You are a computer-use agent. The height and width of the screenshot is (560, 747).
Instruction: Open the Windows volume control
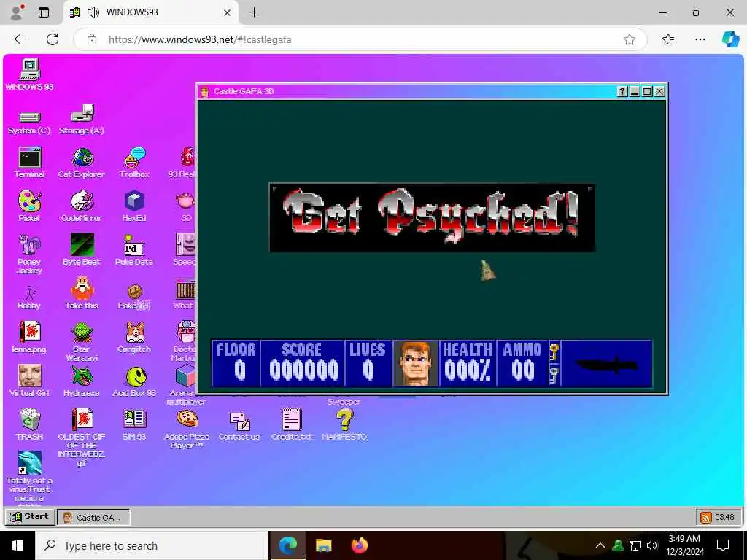(x=652, y=545)
